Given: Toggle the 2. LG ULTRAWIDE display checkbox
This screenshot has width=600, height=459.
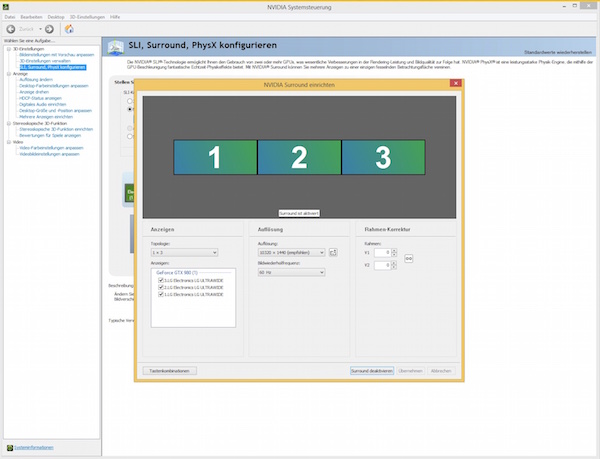Looking at the screenshot, I should point(161,287).
